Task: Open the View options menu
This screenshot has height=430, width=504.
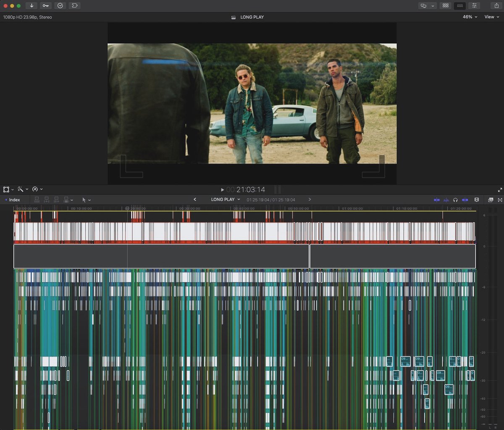Action: coord(492,17)
